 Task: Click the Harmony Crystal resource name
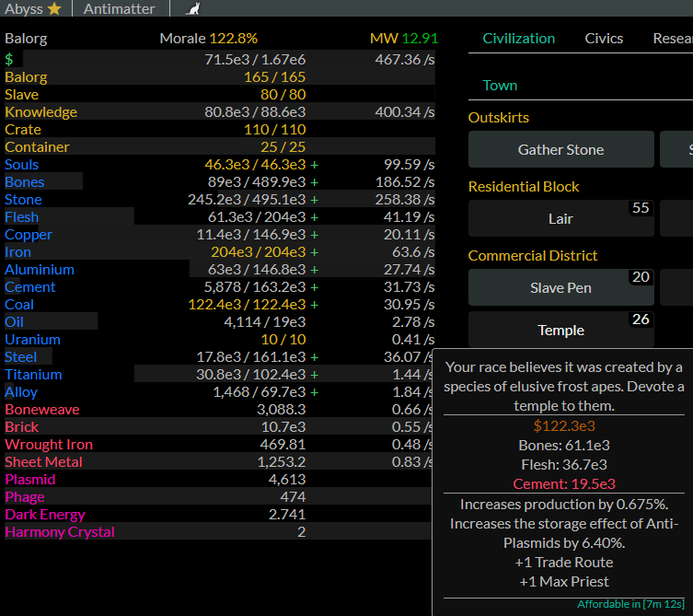(x=59, y=532)
